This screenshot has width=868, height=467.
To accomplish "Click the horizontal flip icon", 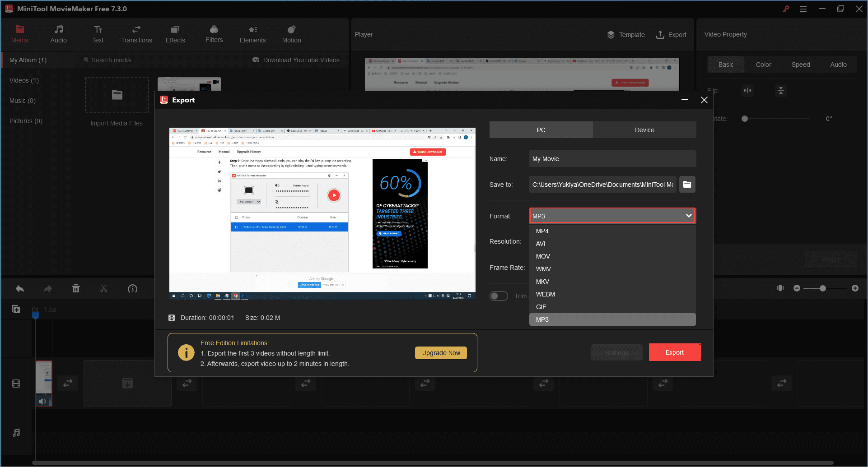I will [x=748, y=91].
